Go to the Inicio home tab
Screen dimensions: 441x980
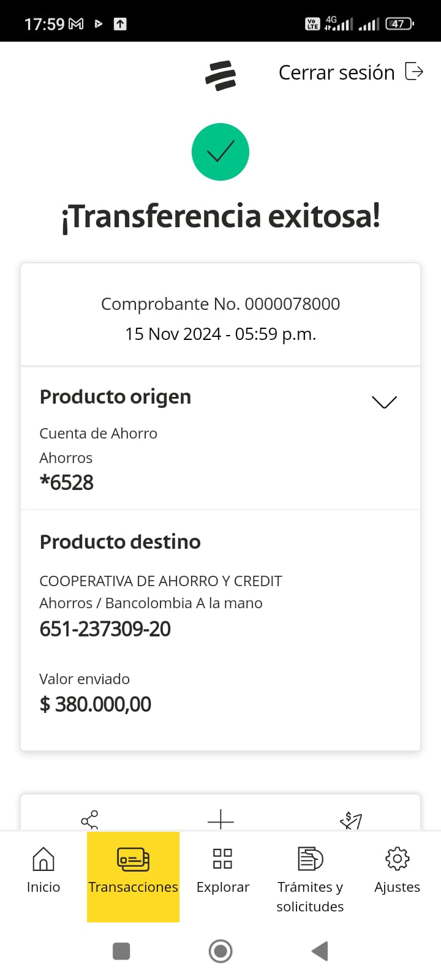click(43, 870)
